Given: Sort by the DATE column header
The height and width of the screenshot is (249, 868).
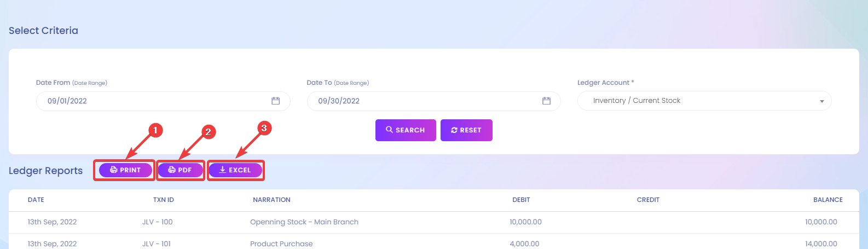Looking at the screenshot, I should click(36, 200).
